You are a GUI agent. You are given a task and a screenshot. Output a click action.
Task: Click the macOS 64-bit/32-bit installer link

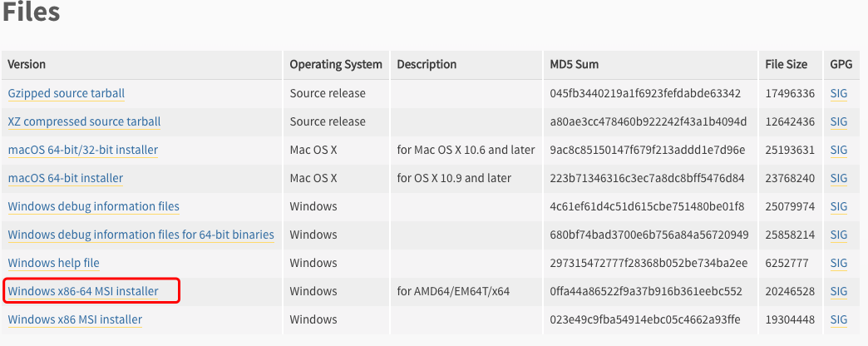pyautogui.click(x=83, y=150)
